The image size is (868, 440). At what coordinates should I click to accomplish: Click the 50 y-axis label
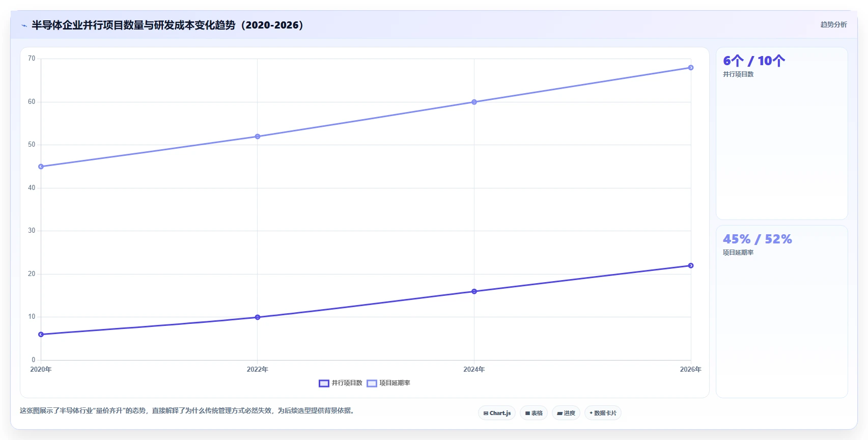point(32,145)
